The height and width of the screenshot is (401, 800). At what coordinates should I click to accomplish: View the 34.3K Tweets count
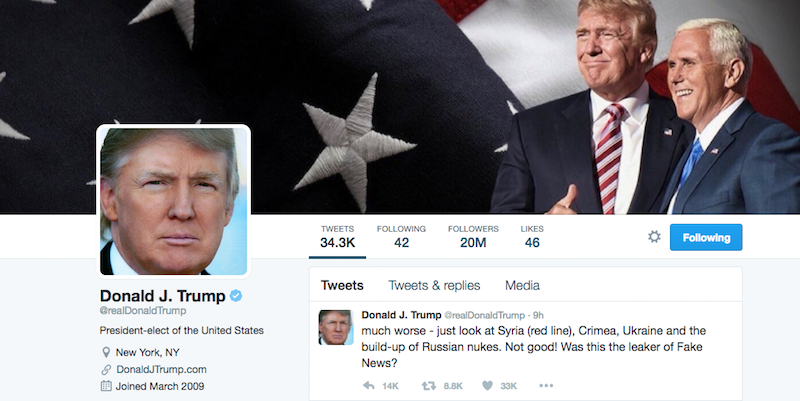tap(337, 237)
